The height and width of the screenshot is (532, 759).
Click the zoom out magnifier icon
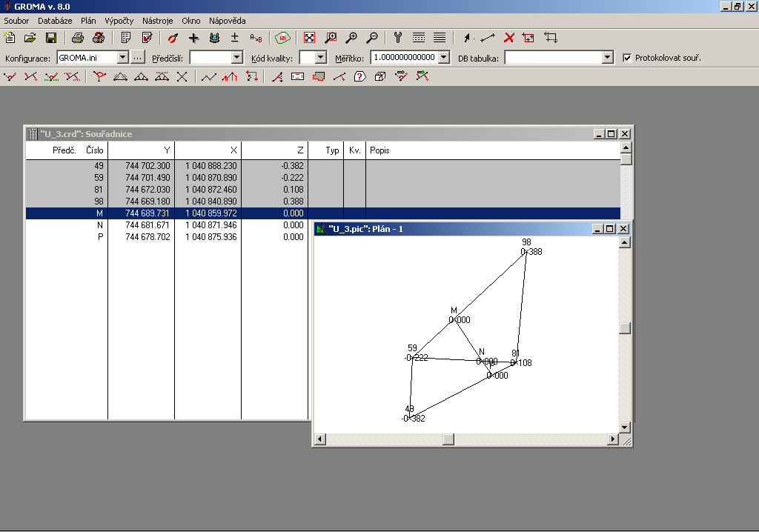[x=372, y=38]
